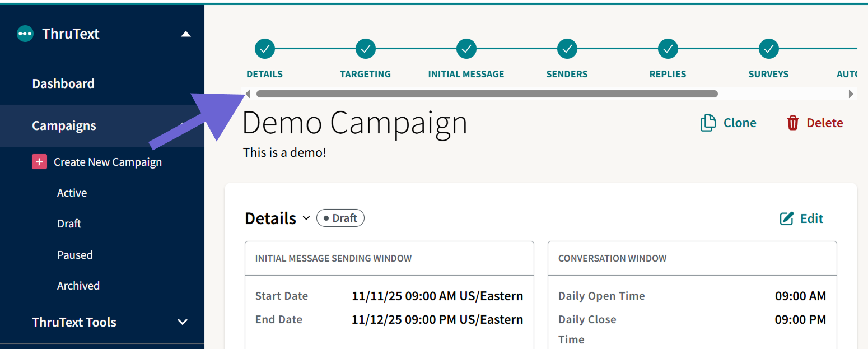Click the Surveys step checkmark circle
The image size is (868, 349).
pos(769,49)
